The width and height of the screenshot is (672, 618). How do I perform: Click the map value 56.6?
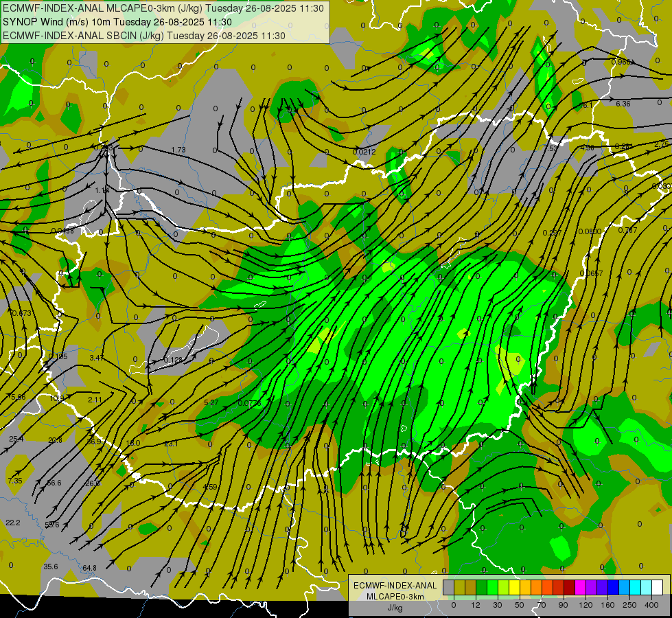point(54,483)
